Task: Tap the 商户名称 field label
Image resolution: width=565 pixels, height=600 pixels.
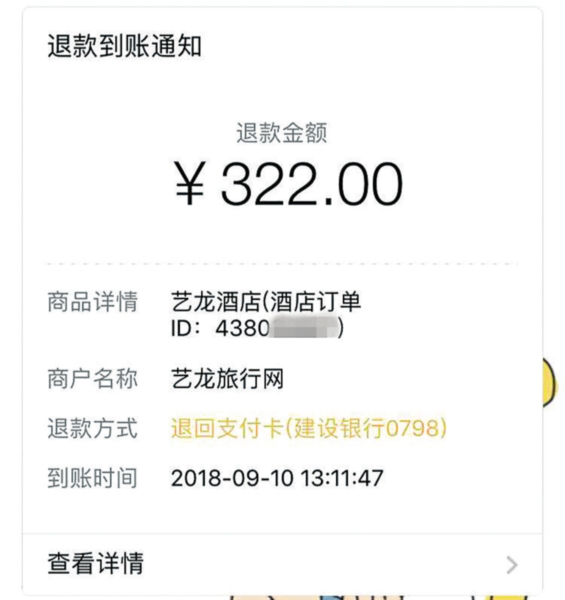Action: 92,379
